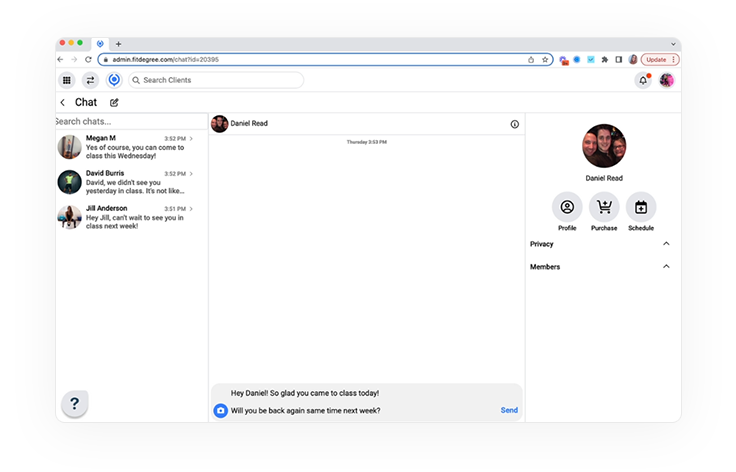Click Daniel Read avatar in chat header
Image resolution: width=736 pixels, height=472 pixels.
[x=219, y=124]
